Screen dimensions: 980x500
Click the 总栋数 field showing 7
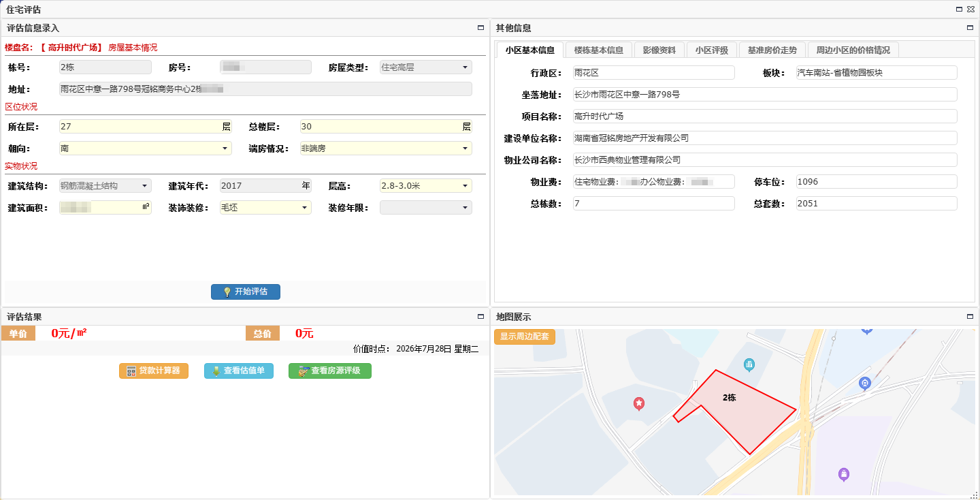click(654, 204)
